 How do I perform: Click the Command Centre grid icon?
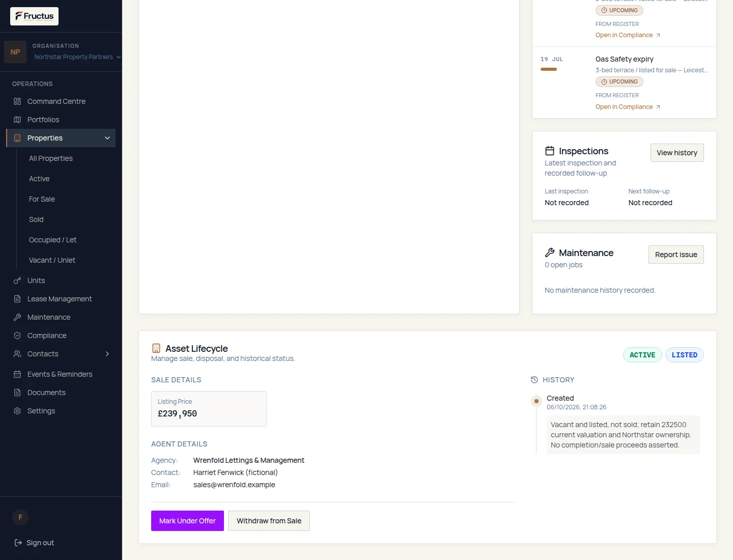17,101
